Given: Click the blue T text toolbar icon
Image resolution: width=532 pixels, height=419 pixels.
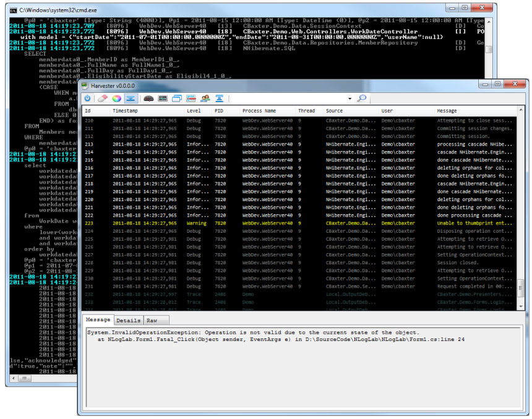Looking at the screenshot, I should pyautogui.click(x=219, y=98).
